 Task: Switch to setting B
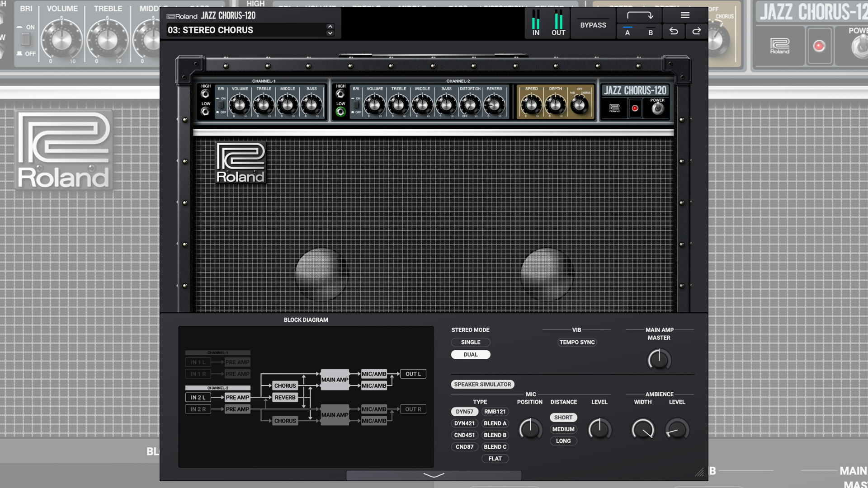pyautogui.click(x=650, y=32)
